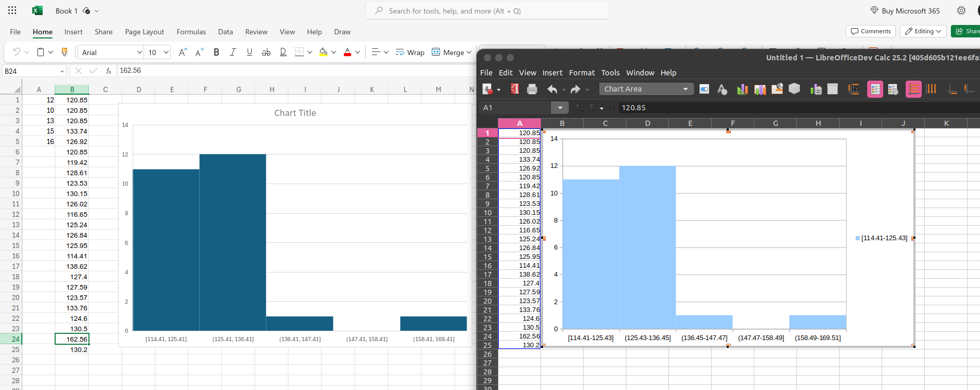The image size is (980, 390).
Task: Open the Excel Insert ribbon tab
Action: [x=73, y=32]
